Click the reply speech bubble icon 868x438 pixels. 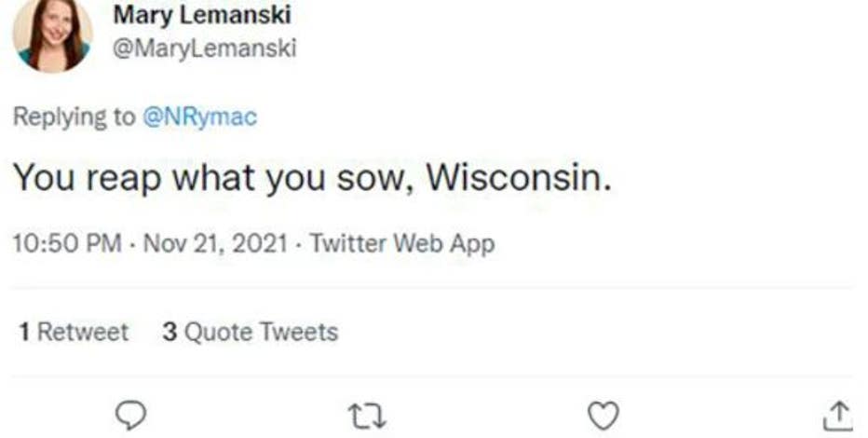pyautogui.click(x=135, y=413)
